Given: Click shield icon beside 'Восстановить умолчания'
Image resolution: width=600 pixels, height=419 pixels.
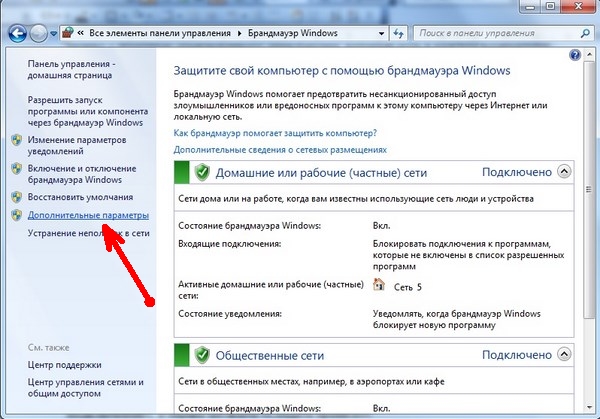Looking at the screenshot, I should tap(16, 197).
